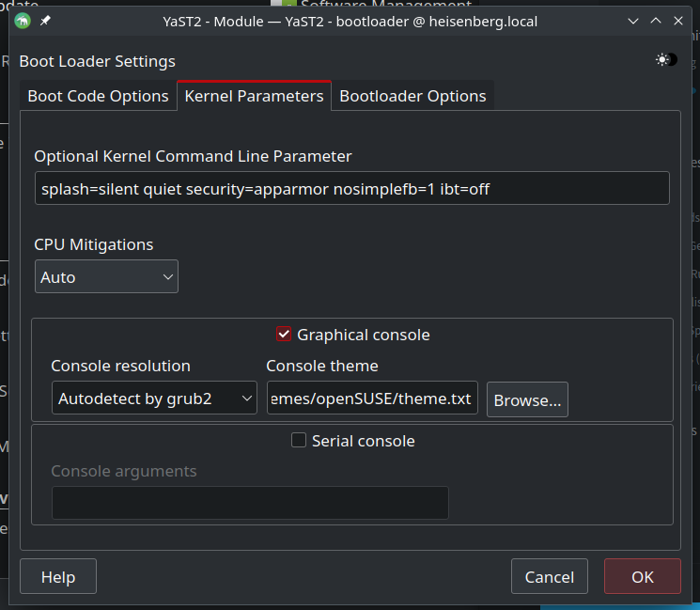Click the pin window icon
Image resolution: width=700 pixels, height=610 pixels.
[x=46, y=20]
